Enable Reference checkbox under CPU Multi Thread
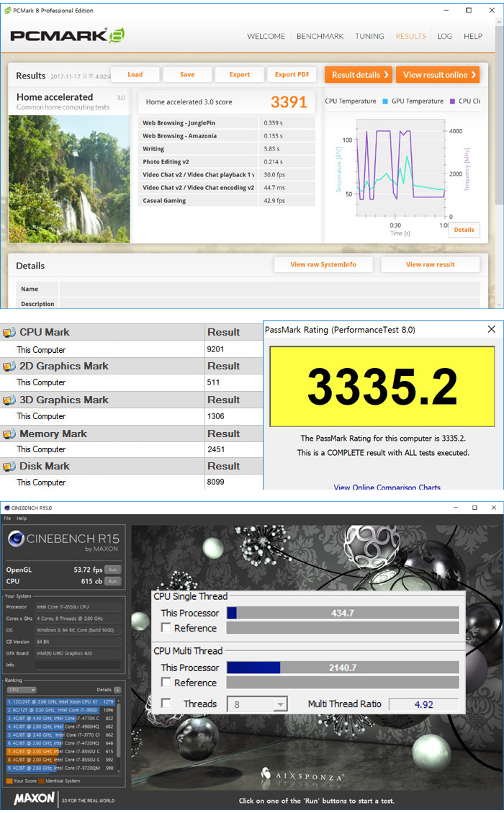Image resolution: width=504 pixels, height=813 pixels. [166, 683]
